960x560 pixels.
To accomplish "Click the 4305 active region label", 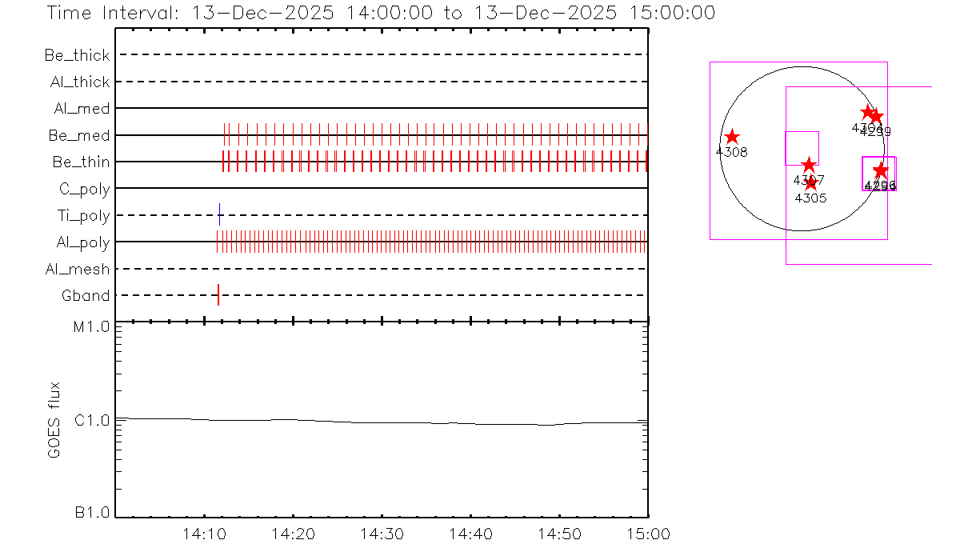I will (x=810, y=198).
